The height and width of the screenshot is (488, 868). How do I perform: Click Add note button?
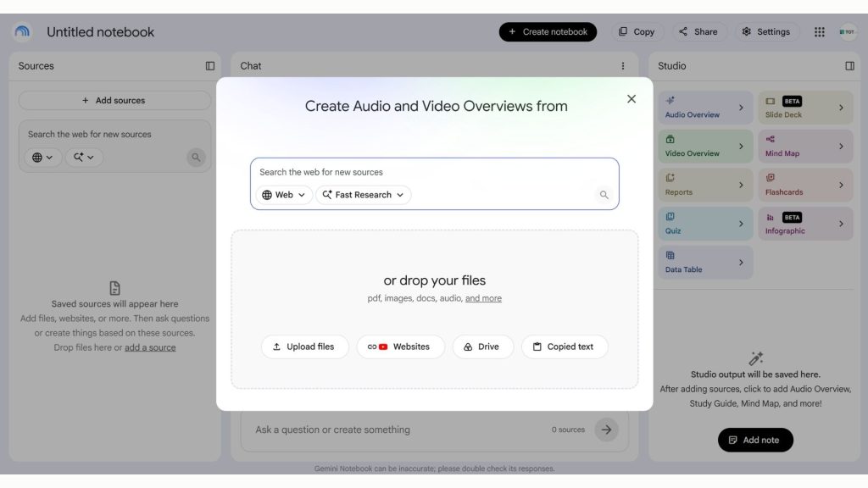[x=755, y=440]
